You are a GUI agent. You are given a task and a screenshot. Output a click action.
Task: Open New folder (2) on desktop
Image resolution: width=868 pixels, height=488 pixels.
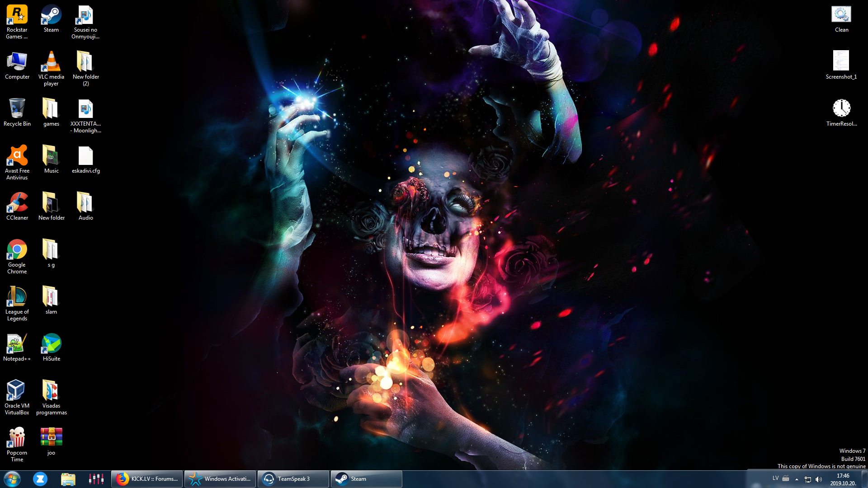point(85,69)
